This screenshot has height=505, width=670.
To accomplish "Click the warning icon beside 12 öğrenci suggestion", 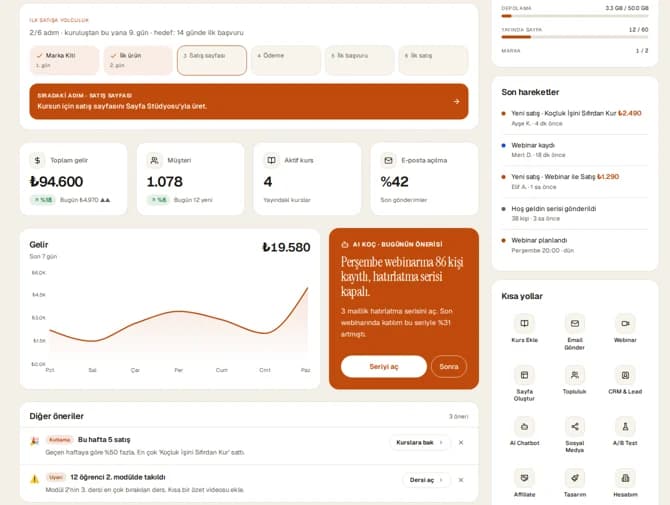I will (x=35, y=479).
